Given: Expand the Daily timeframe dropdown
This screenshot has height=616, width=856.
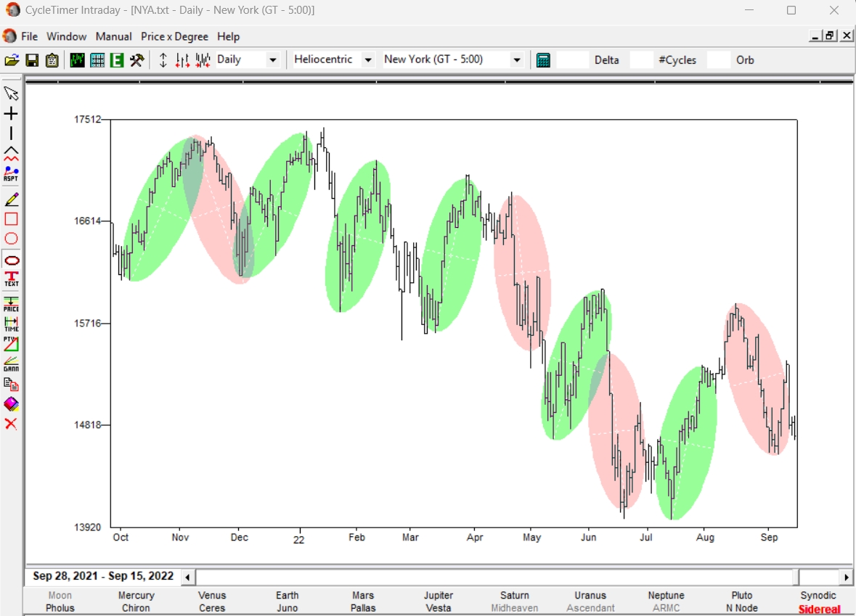Looking at the screenshot, I should click(273, 60).
